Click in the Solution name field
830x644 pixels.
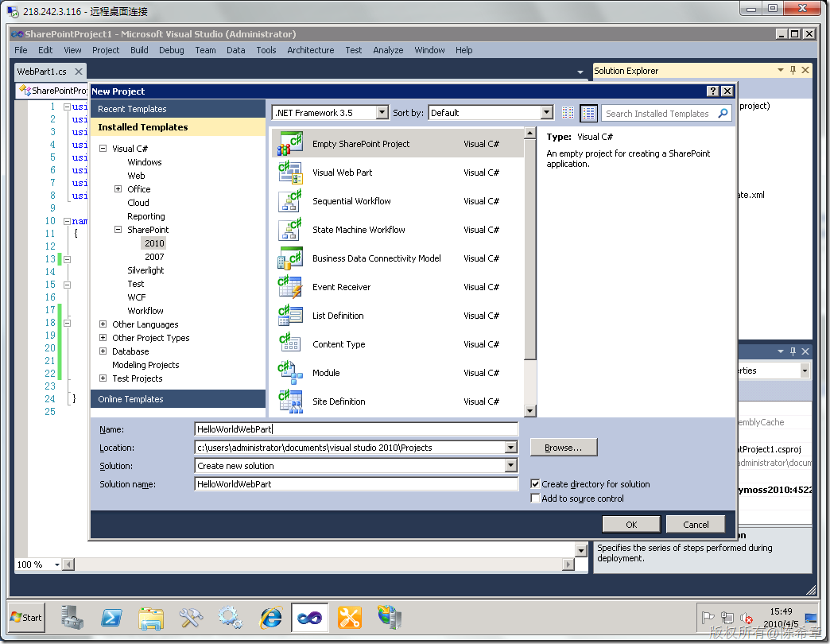pos(355,483)
